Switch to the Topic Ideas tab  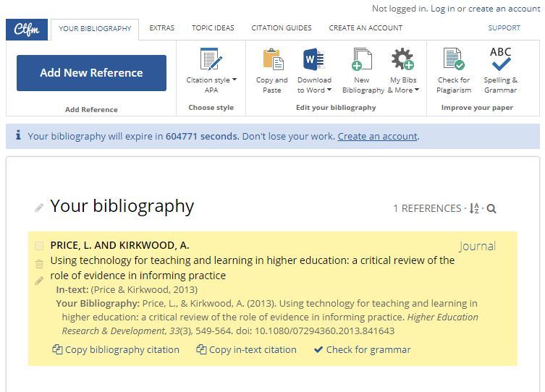click(x=213, y=27)
